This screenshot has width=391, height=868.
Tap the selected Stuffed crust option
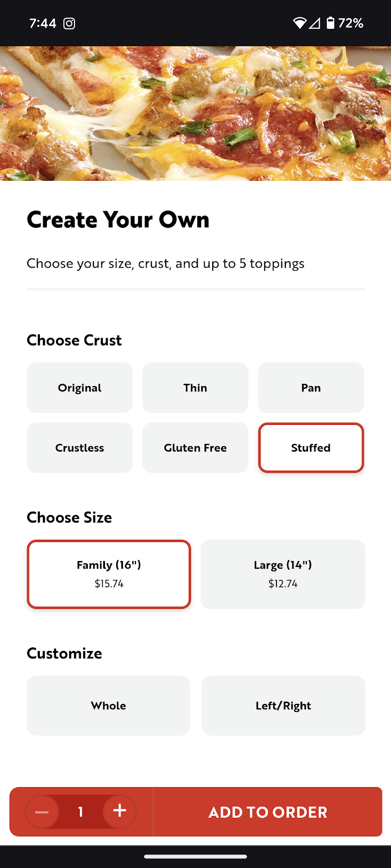click(x=311, y=448)
